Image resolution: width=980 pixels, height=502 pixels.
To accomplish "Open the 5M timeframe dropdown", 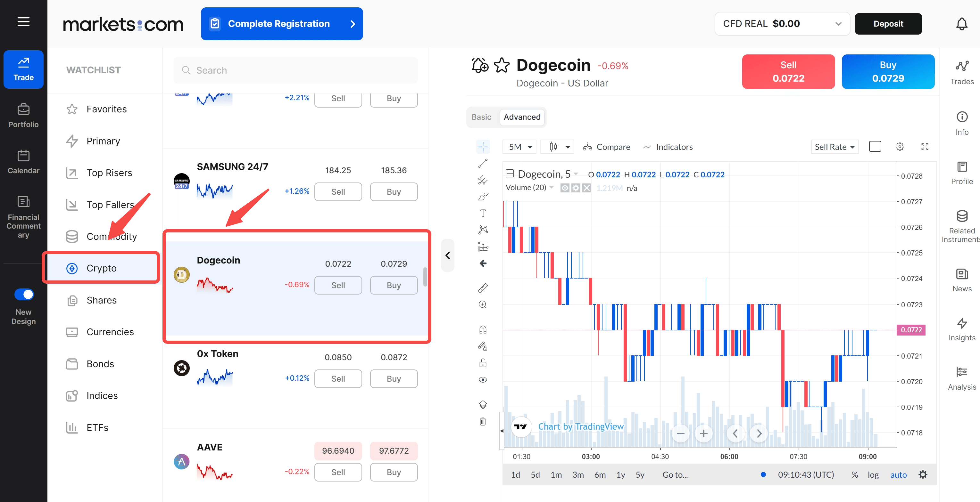I will (x=519, y=147).
